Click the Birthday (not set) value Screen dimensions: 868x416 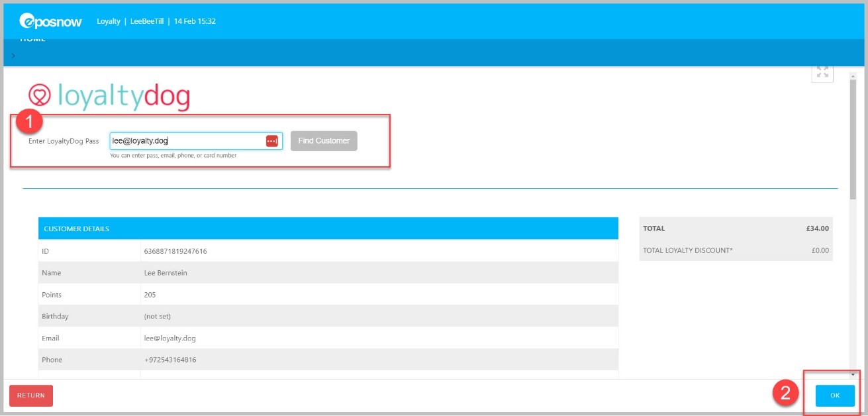click(x=157, y=317)
